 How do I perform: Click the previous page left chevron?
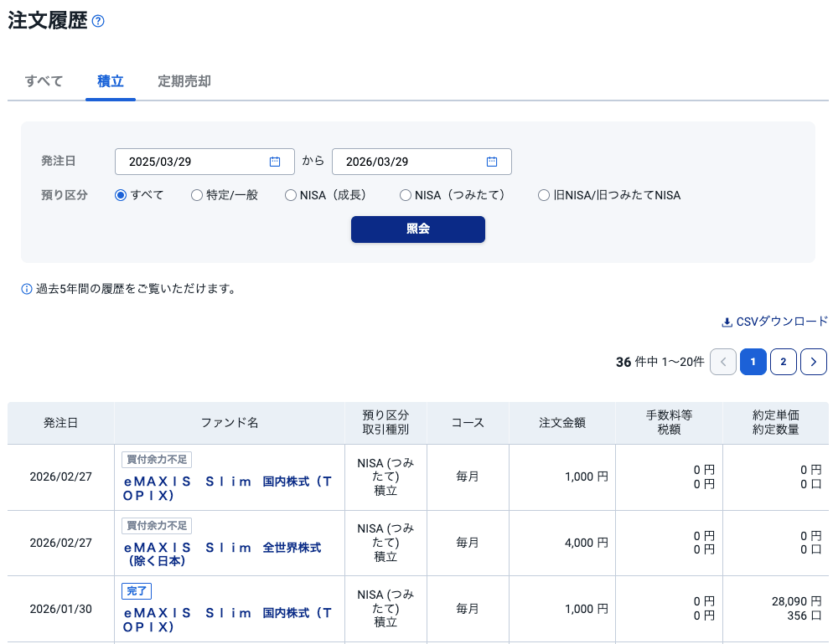(722, 362)
